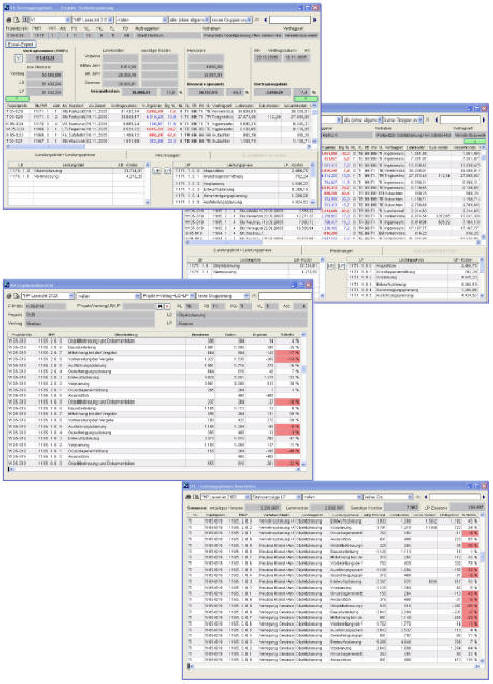493x684 pixels.
Task: Click the next-record arrow in the right-middle window toolbar
Action: pos(483,119)
